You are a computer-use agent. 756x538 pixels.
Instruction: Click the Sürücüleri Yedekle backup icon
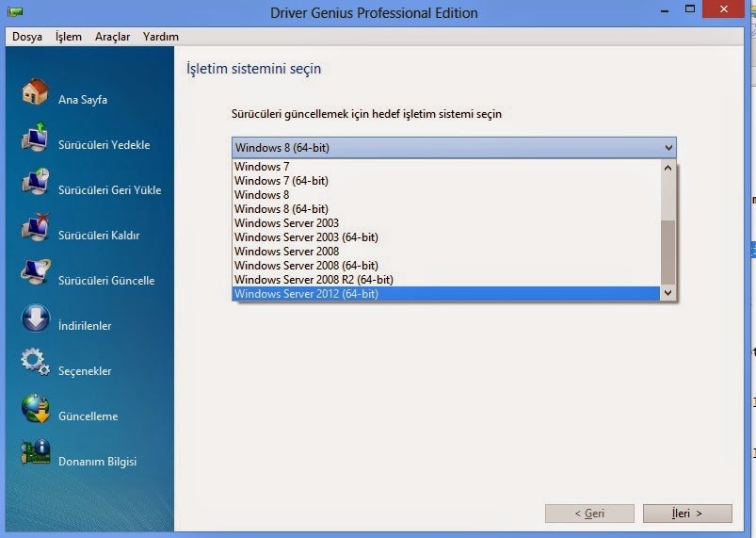(x=35, y=137)
